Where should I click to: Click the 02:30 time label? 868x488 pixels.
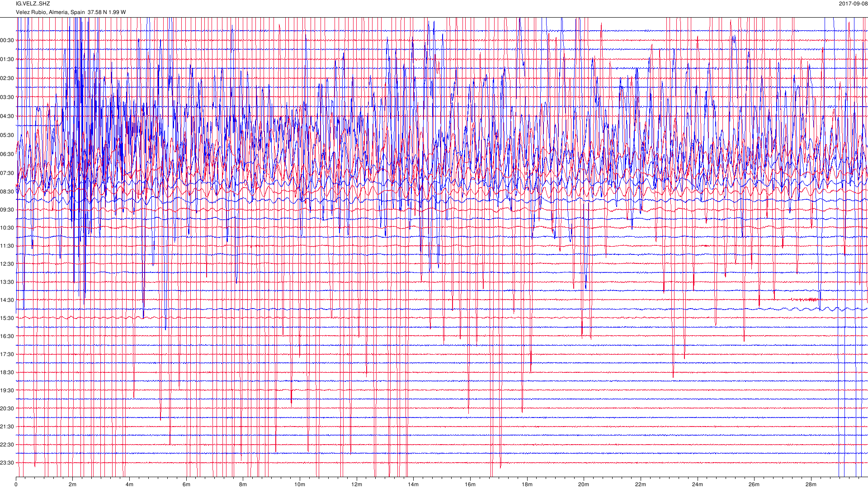(7, 79)
